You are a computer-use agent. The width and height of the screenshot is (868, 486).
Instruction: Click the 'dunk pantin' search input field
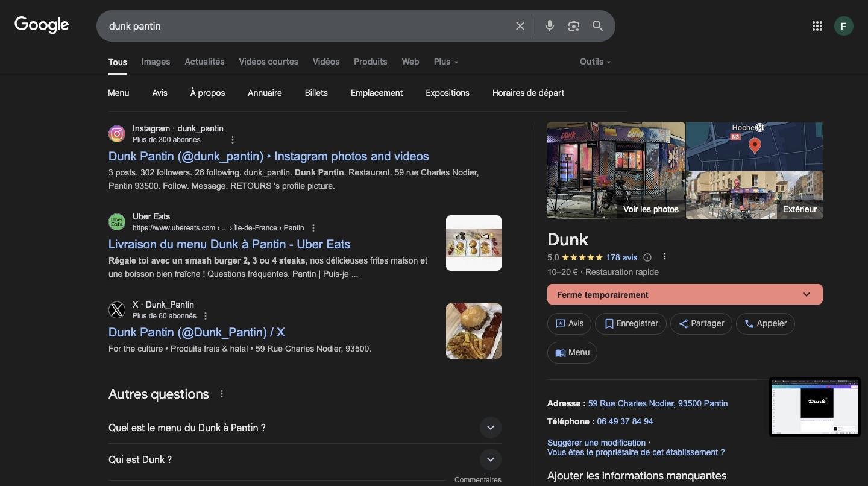tap(301, 26)
